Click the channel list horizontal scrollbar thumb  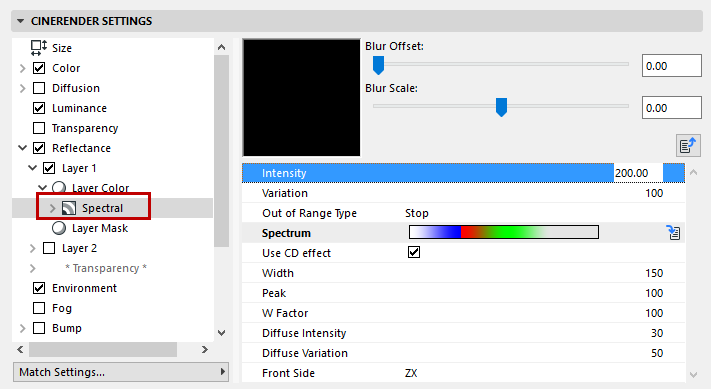coord(103,349)
